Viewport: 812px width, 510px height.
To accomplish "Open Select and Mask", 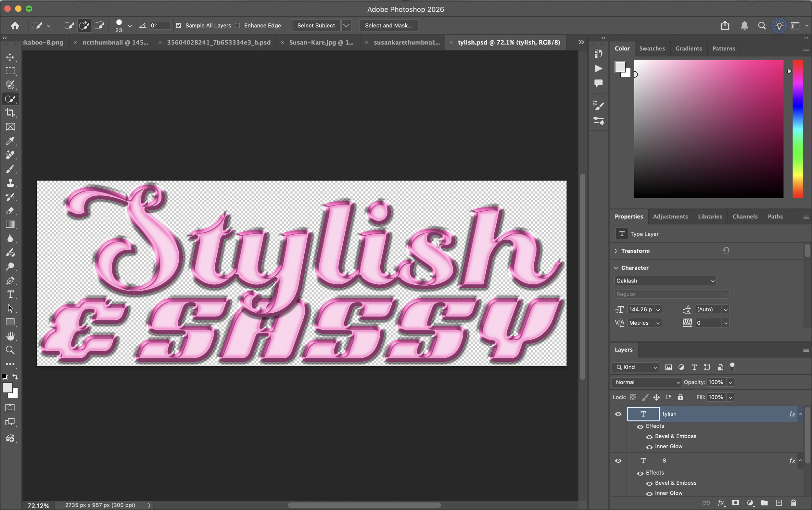I will 388,26.
